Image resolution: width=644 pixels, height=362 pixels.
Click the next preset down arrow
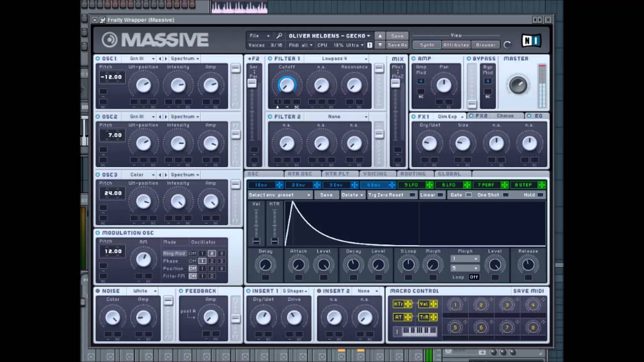point(380,45)
